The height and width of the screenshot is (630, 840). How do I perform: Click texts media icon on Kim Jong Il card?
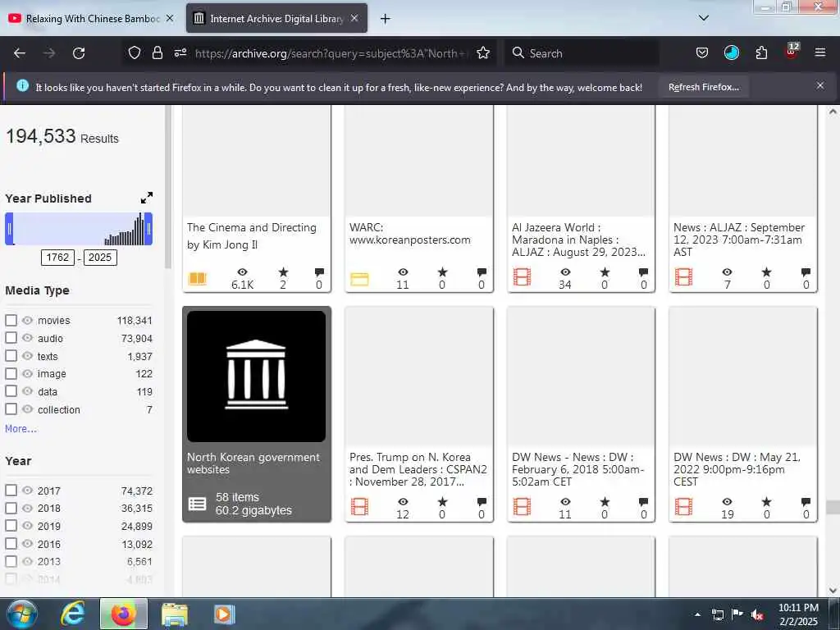pyautogui.click(x=197, y=279)
